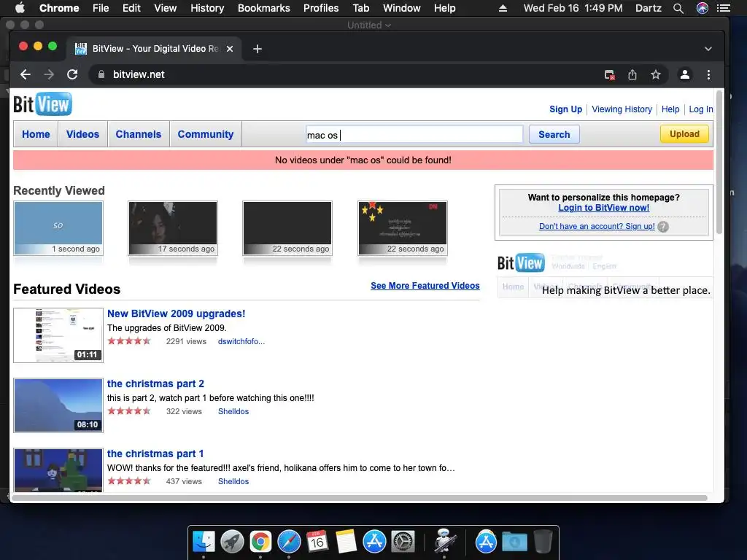This screenshot has width=747, height=560.
Task: Click the Help link at top right
Action: pos(670,109)
